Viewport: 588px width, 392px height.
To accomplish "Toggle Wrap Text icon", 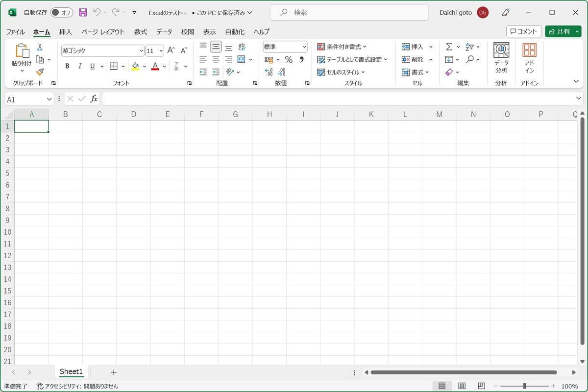I will click(x=242, y=47).
